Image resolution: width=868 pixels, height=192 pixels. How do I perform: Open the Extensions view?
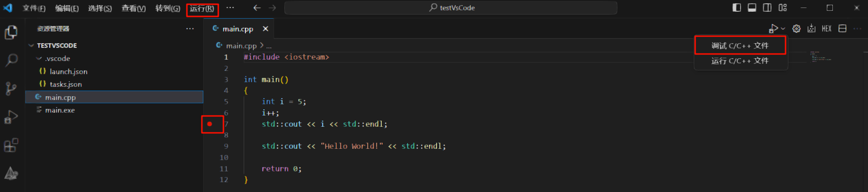(x=11, y=145)
